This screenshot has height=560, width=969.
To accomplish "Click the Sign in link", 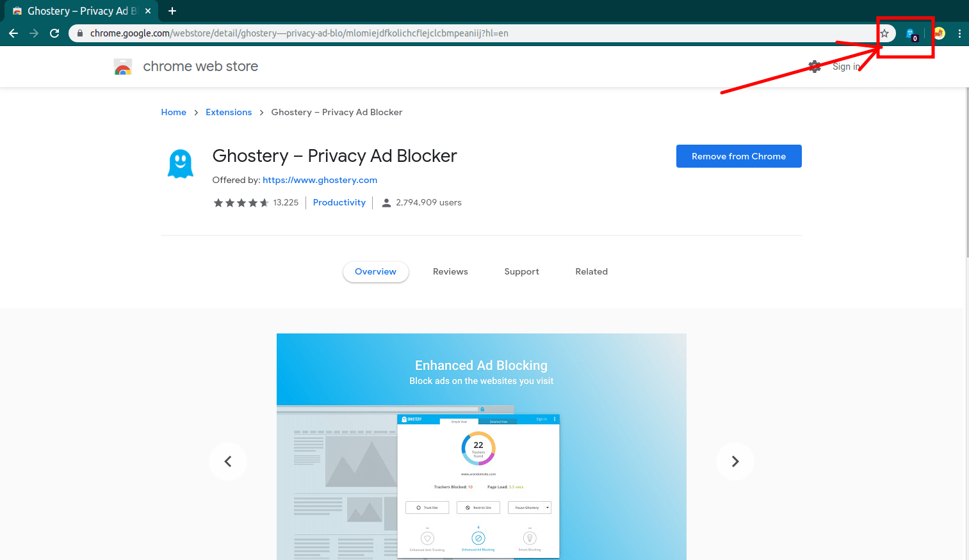I will tap(846, 67).
